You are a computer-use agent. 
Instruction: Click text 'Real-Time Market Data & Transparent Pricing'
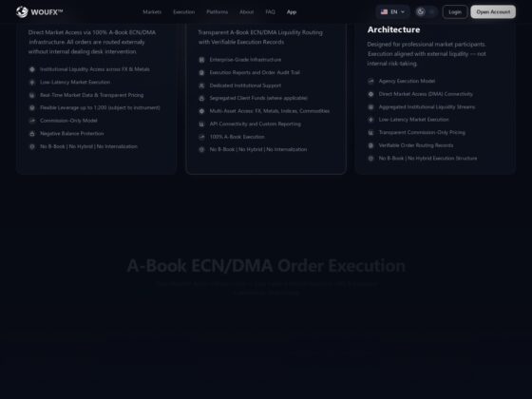coord(91,95)
